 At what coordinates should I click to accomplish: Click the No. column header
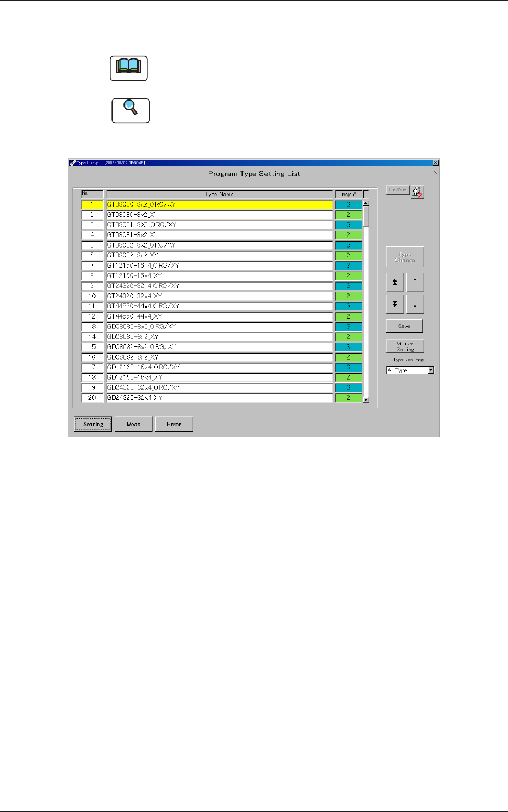92,194
